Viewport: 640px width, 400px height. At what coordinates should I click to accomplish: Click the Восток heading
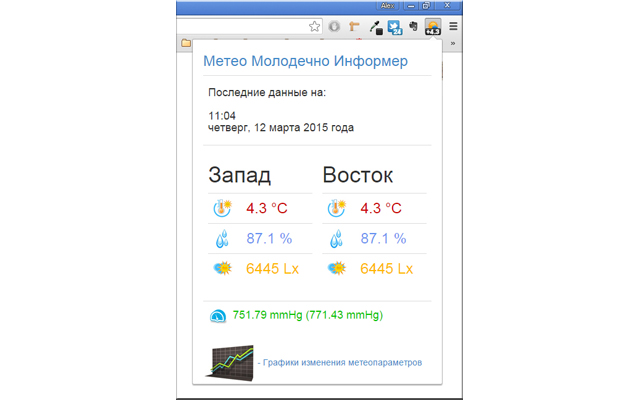tap(358, 175)
